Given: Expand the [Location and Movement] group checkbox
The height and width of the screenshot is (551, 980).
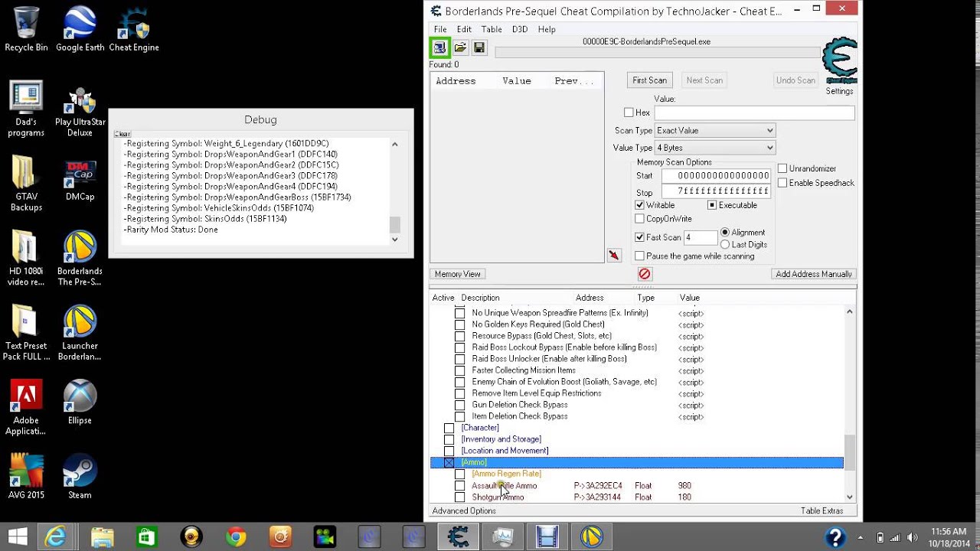Looking at the screenshot, I should (x=449, y=451).
